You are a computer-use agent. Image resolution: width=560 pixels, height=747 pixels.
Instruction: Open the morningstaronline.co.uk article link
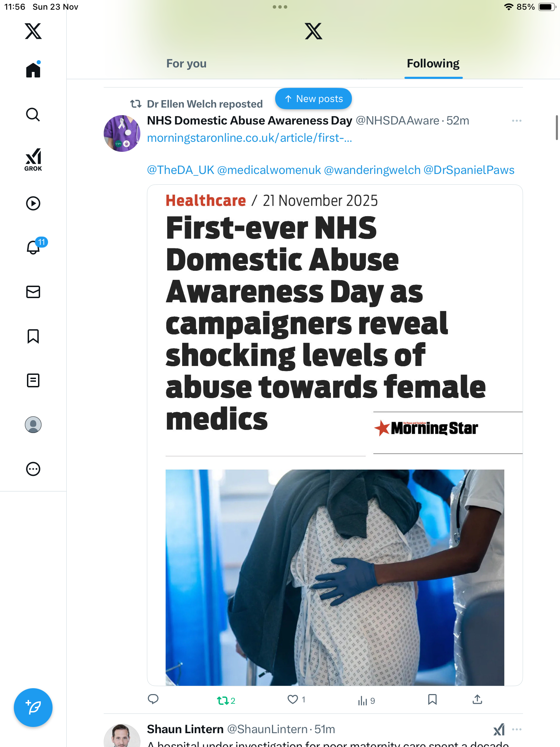coord(249,138)
